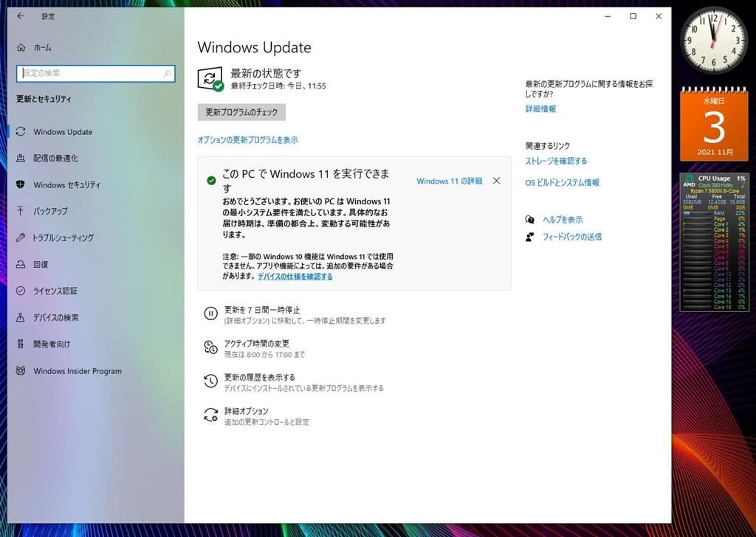Image resolution: width=756 pixels, height=537 pixels.
Task: Click the gear arrows icon for 詳細オプション
Action: 210,415
